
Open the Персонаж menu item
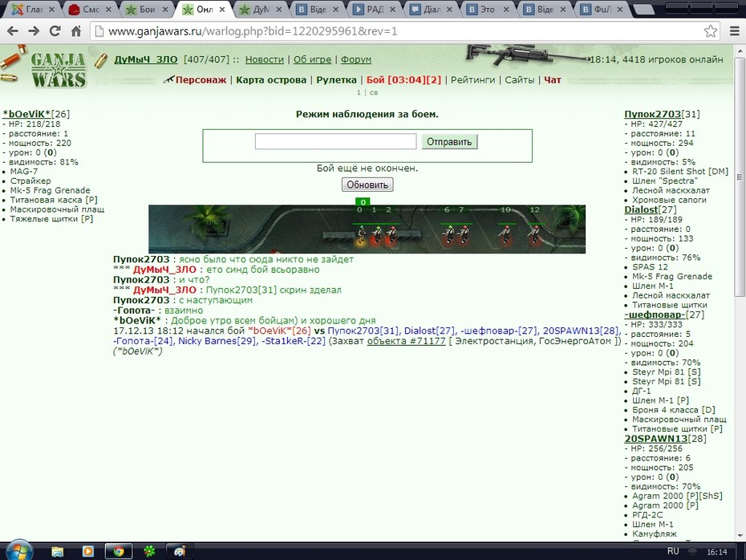click(201, 80)
